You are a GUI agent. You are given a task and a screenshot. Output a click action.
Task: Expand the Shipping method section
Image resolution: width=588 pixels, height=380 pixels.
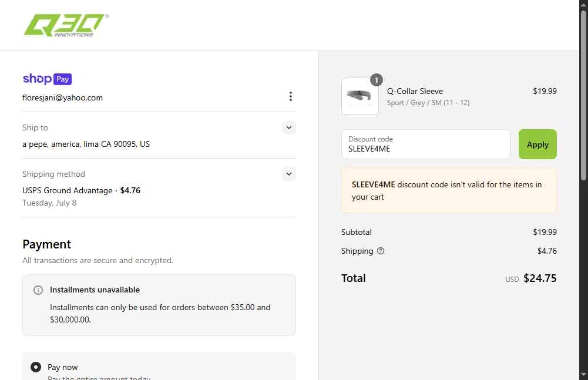(x=289, y=174)
